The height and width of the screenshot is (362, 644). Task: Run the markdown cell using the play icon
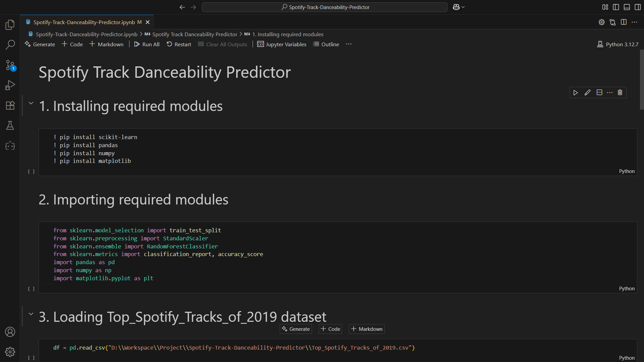(575, 93)
